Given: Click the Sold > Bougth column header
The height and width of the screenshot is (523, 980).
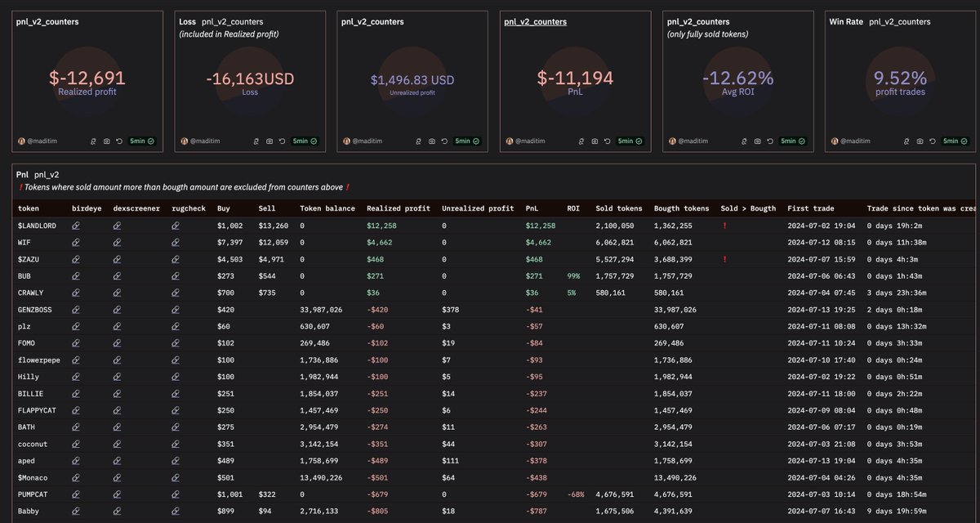Looking at the screenshot, I should tap(748, 208).
